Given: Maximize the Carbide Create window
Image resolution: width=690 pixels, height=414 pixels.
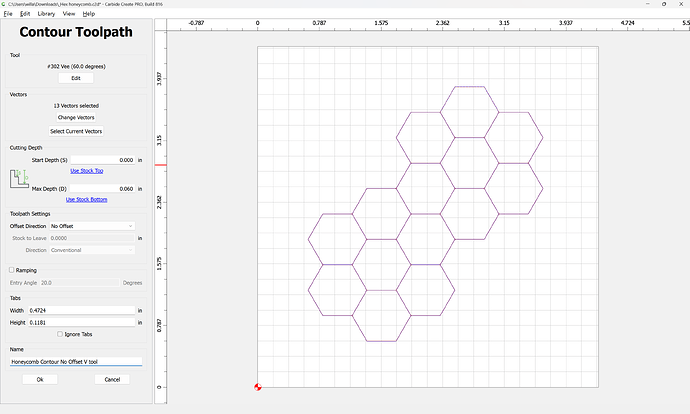Looking at the screenshot, I should pyautogui.click(x=664, y=4).
